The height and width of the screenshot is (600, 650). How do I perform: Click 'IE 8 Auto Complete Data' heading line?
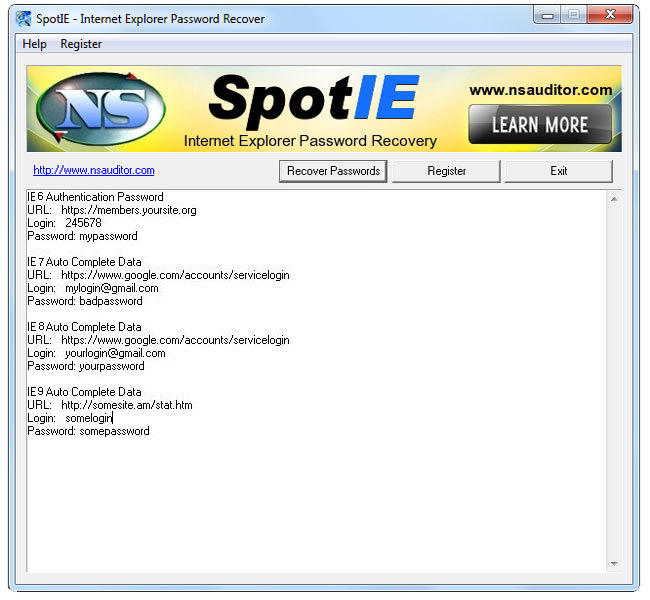[x=85, y=327]
